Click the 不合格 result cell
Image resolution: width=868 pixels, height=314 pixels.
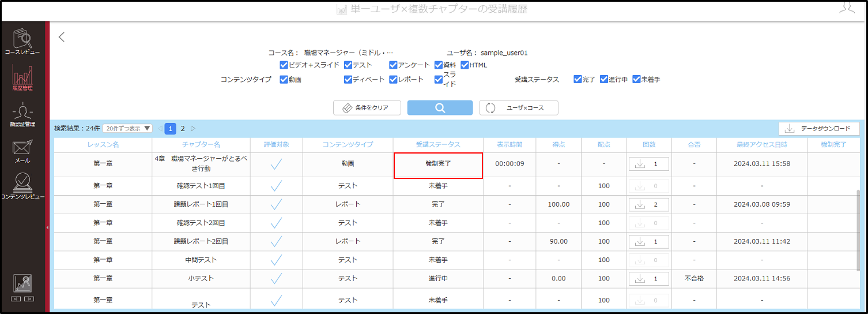[x=694, y=278]
